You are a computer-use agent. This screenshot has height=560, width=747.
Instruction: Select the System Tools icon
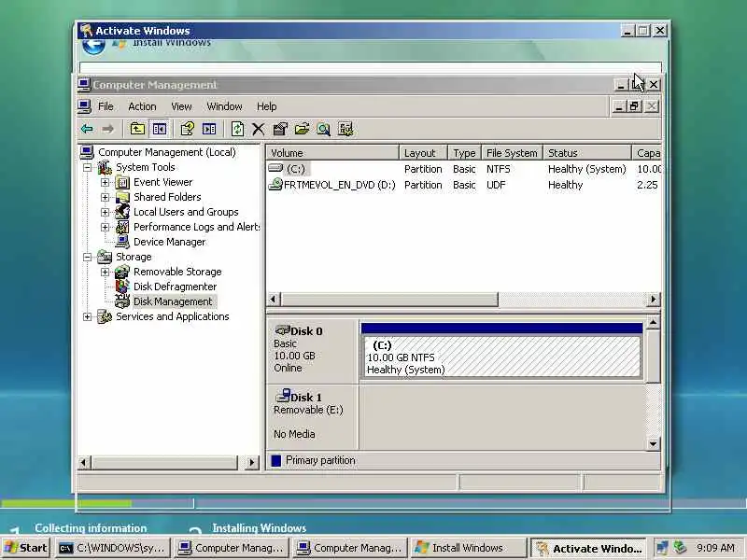tap(105, 167)
